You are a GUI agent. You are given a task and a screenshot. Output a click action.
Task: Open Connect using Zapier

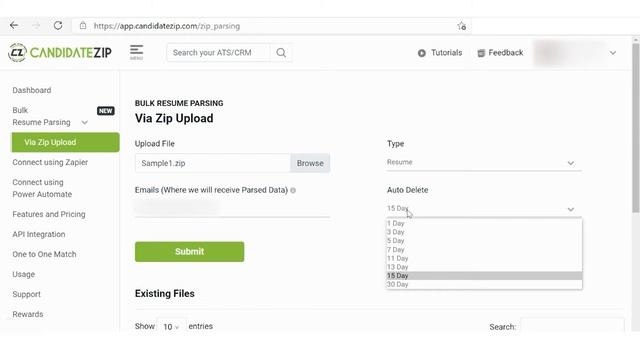tap(50, 162)
